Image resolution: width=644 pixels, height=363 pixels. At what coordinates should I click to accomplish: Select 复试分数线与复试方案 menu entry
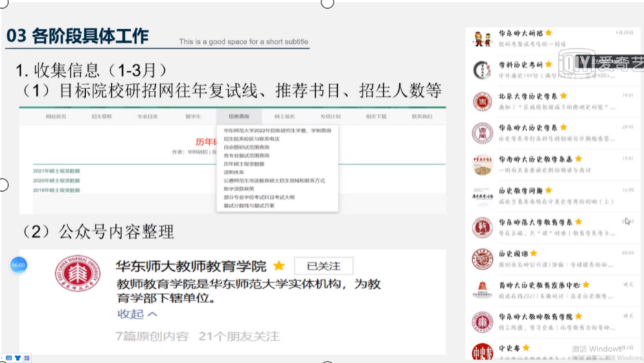(249, 205)
